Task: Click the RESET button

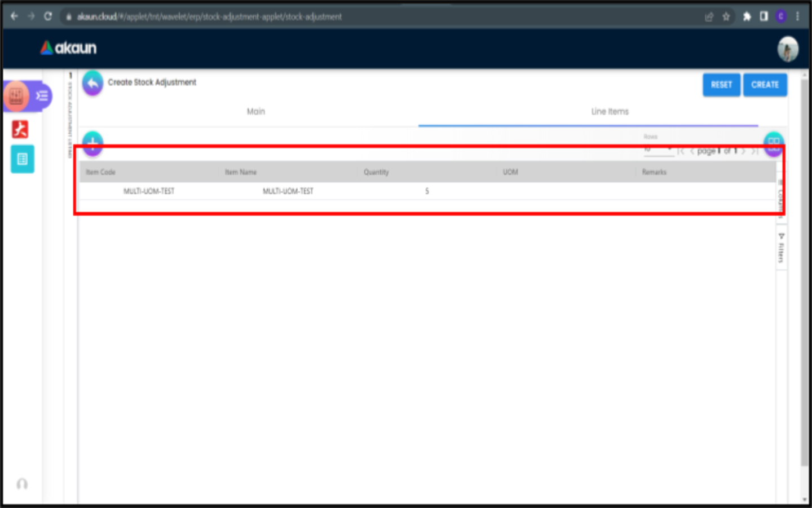Action: coord(721,85)
